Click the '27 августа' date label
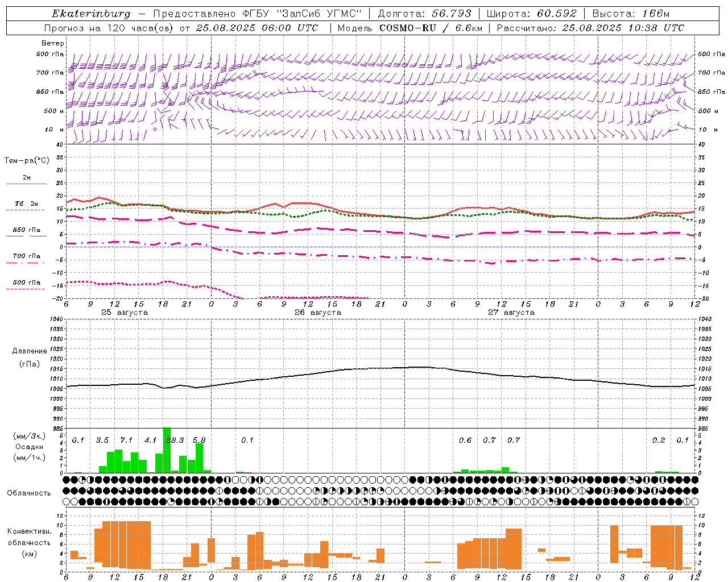 (x=511, y=313)
